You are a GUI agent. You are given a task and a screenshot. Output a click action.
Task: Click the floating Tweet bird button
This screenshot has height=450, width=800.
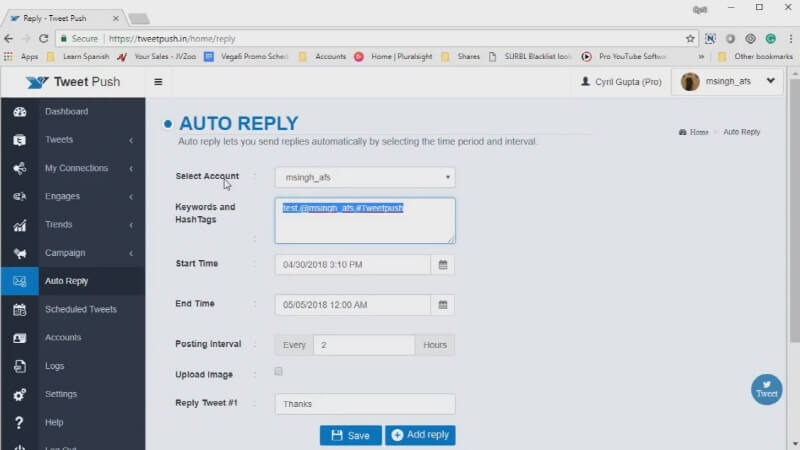tap(766, 390)
